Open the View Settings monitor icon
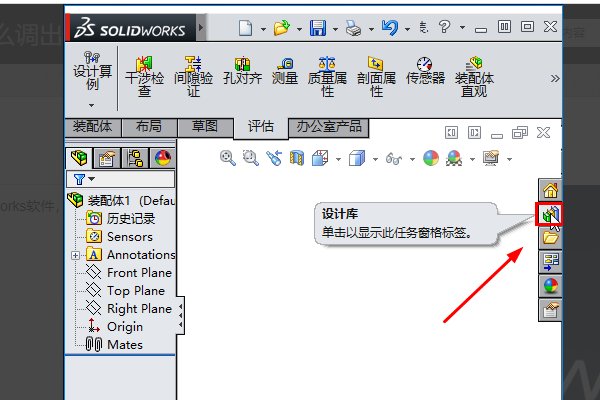 tap(491, 158)
